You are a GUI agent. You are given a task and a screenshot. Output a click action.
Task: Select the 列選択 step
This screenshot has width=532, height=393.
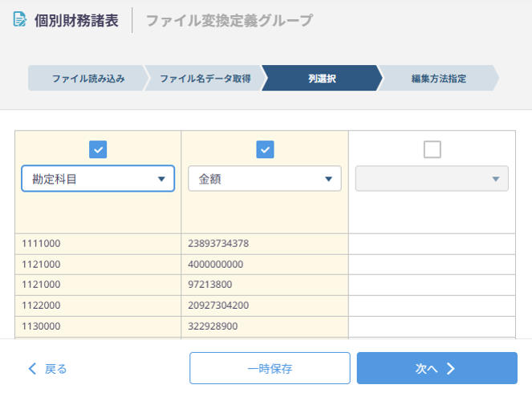[x=322, y=78]
